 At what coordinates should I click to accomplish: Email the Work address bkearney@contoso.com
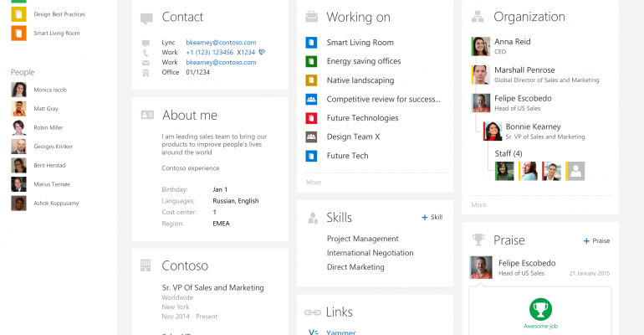(x=221, y=62)
